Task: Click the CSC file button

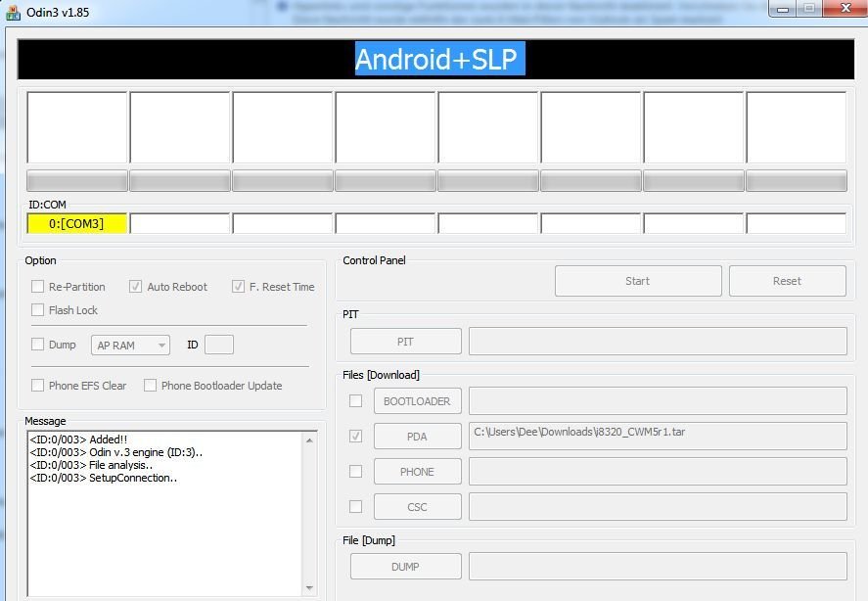Action: (x=418, y=507)
